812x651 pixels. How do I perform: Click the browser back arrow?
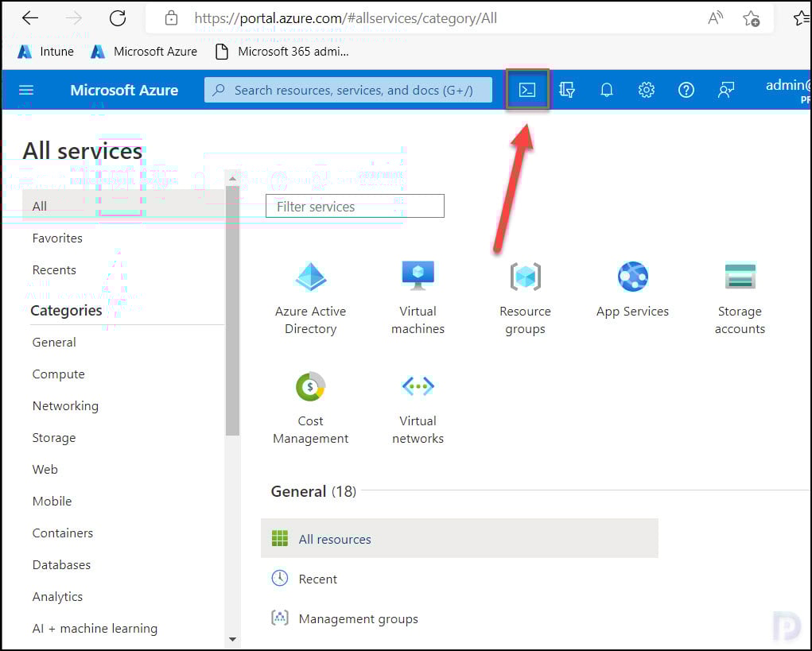pos(30,18)
